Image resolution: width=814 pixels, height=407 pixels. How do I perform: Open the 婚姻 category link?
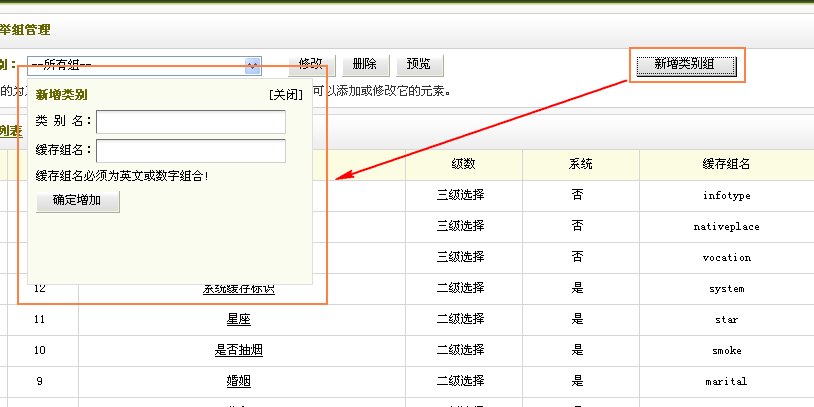pos(239,382)
